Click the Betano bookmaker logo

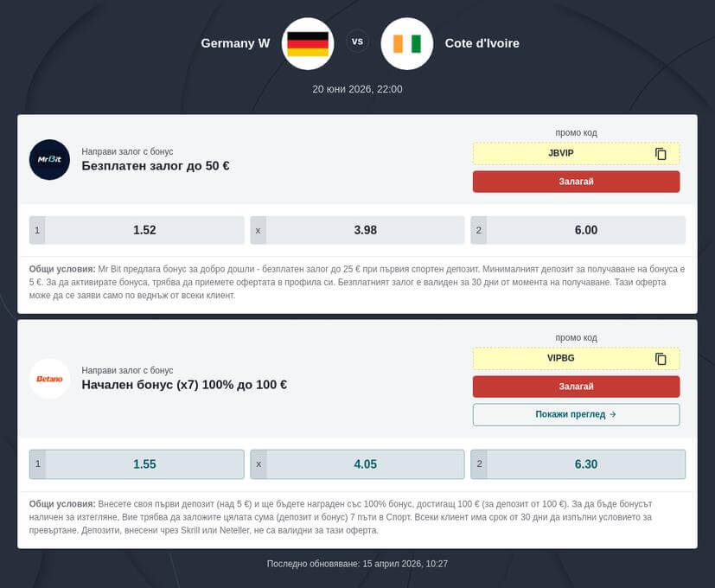pyautogui.click(x=49, y=379)
